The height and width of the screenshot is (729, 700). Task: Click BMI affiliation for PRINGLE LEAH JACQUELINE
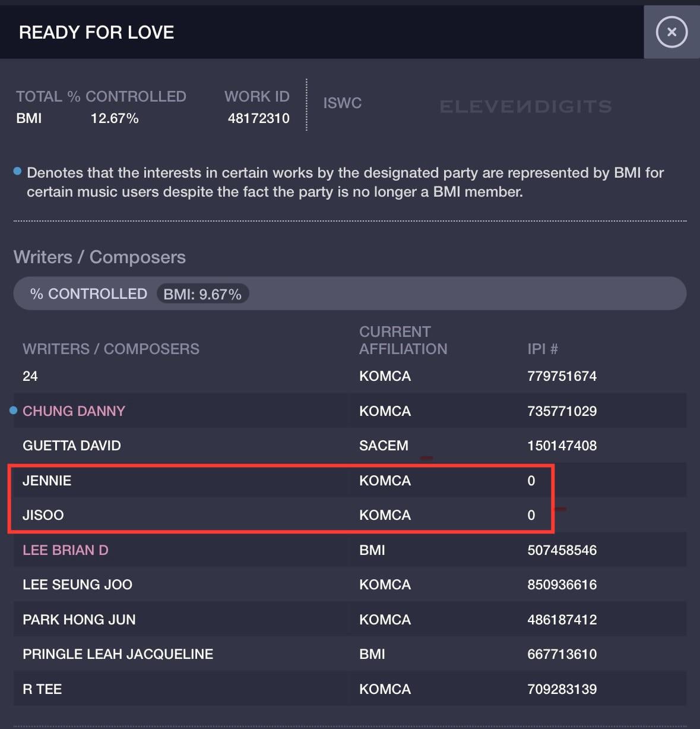372,654
